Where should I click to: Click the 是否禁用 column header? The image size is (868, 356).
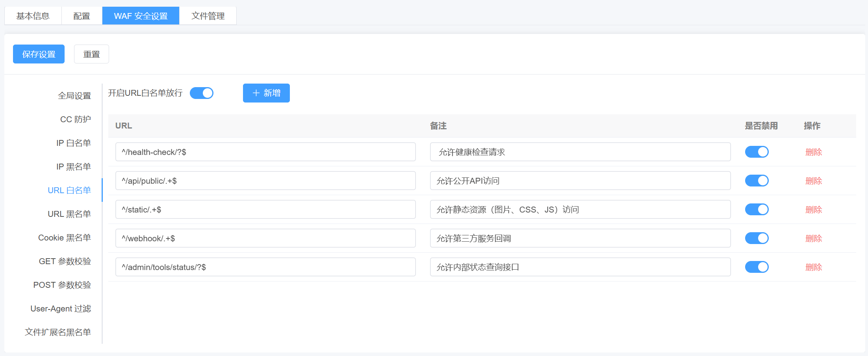(761, 126)
